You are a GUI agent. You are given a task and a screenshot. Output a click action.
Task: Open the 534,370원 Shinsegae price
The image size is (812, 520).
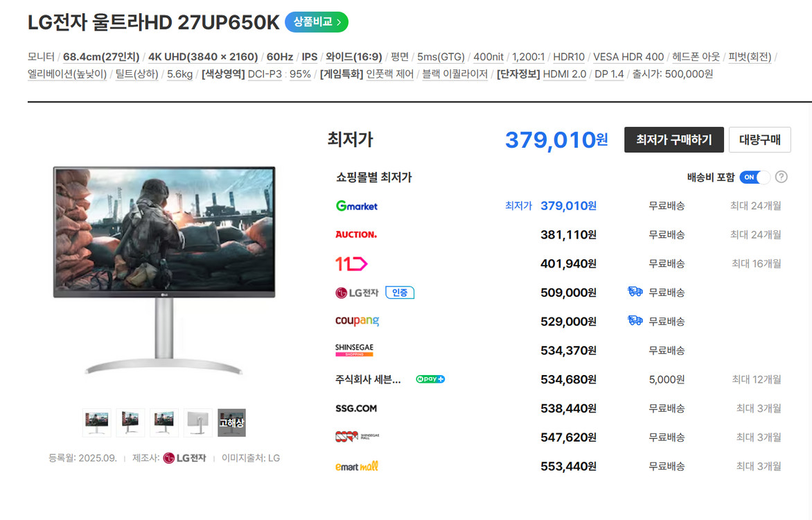pyautogui.click(x=569, y=351)
